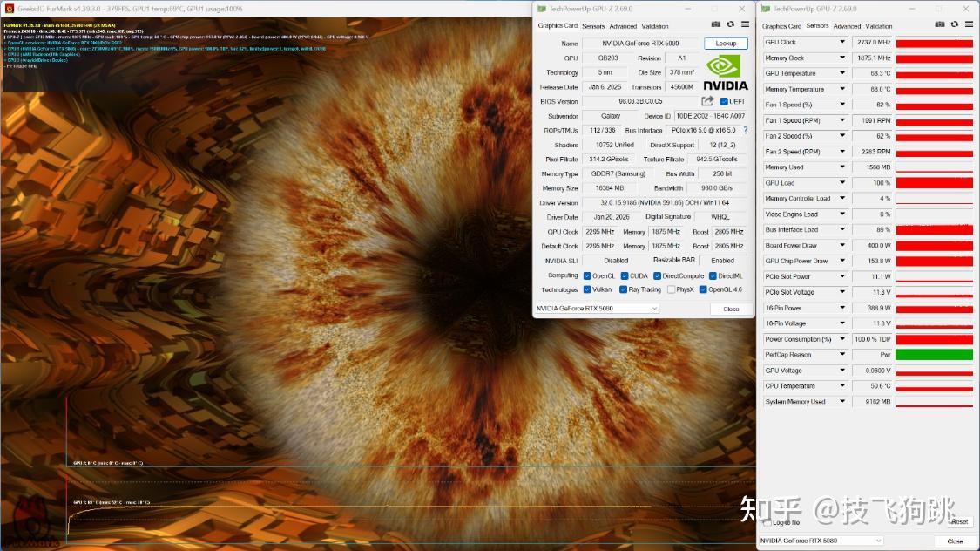Click the Bandwidth value 960.0 GB/s
Screen dimensions: 980x551
coord(717,188)
